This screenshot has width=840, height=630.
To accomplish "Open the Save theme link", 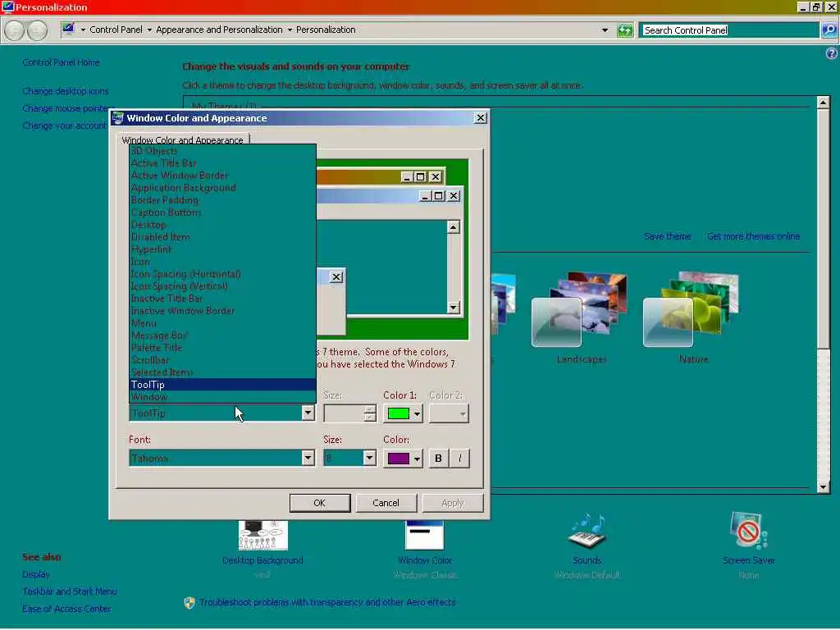I will (668, 237).
